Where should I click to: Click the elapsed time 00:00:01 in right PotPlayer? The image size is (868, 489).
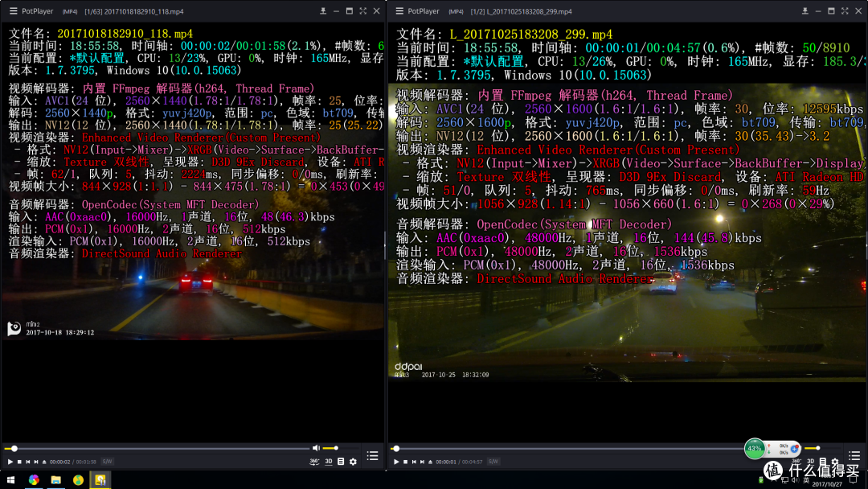(x=446, y=462)
